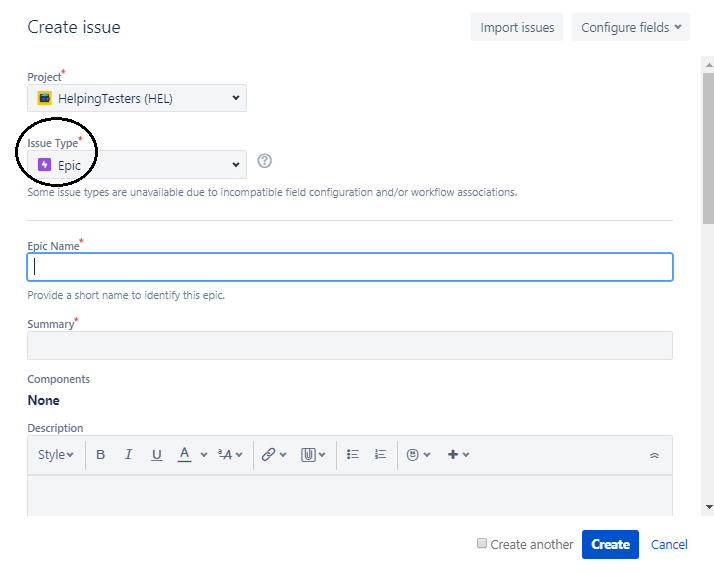The image size is (714, 572).
Task: Click the Bold formatting icon
Action: [101, 455]
